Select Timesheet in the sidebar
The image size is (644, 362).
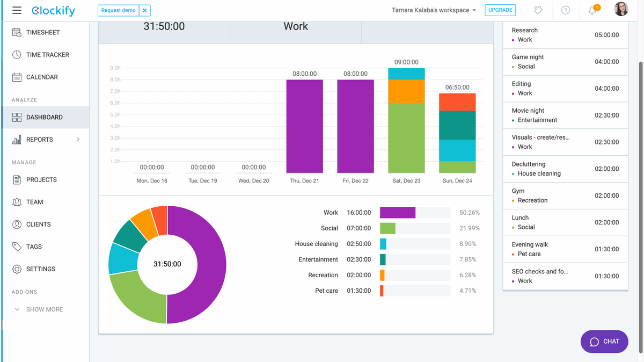[x=43, y=33]
